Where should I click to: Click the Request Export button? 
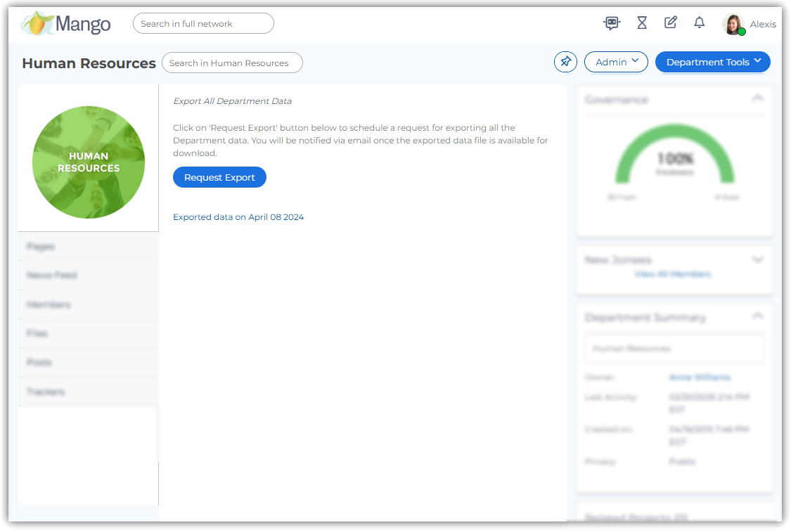click(x=219, y=178)
